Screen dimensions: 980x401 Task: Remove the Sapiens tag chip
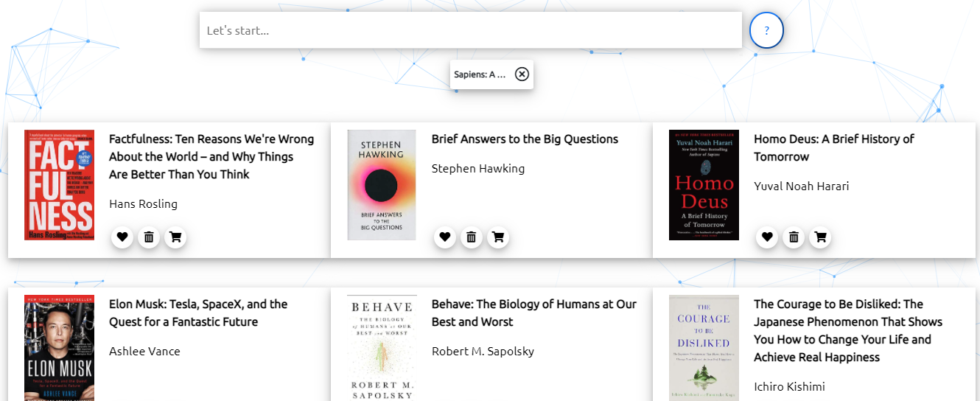pos(522,74)
